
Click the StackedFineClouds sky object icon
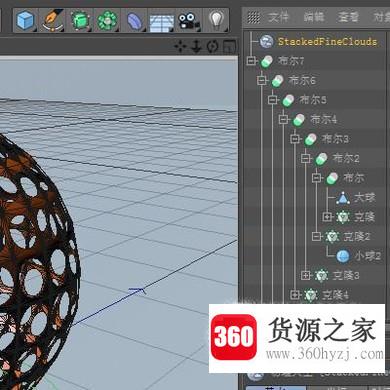point(266,41)
